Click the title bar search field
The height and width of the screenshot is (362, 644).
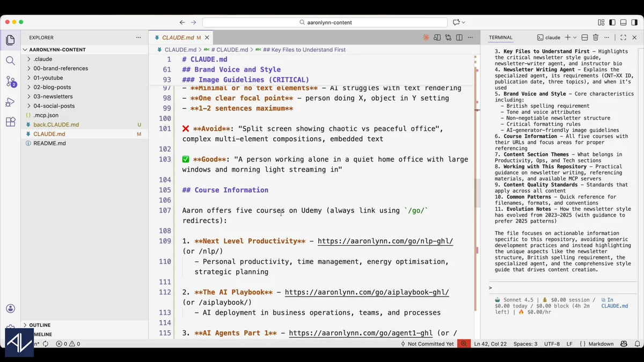coord(325,23)
